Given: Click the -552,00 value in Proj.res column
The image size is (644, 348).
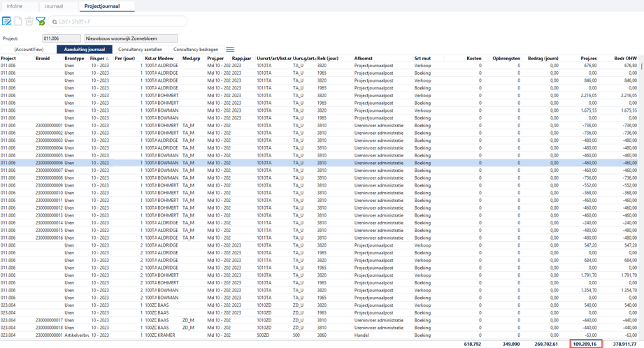Looking at the screenshot, I should coord(589,185).
